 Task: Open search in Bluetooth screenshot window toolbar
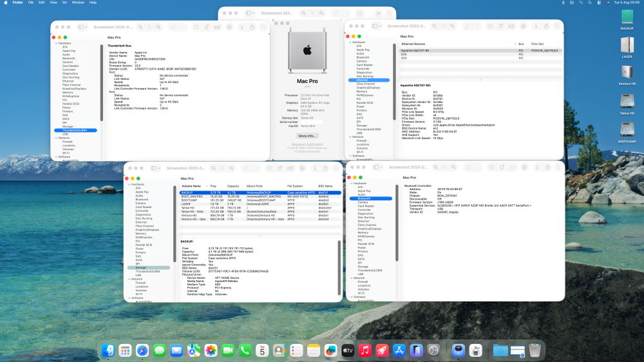point(558,167)
